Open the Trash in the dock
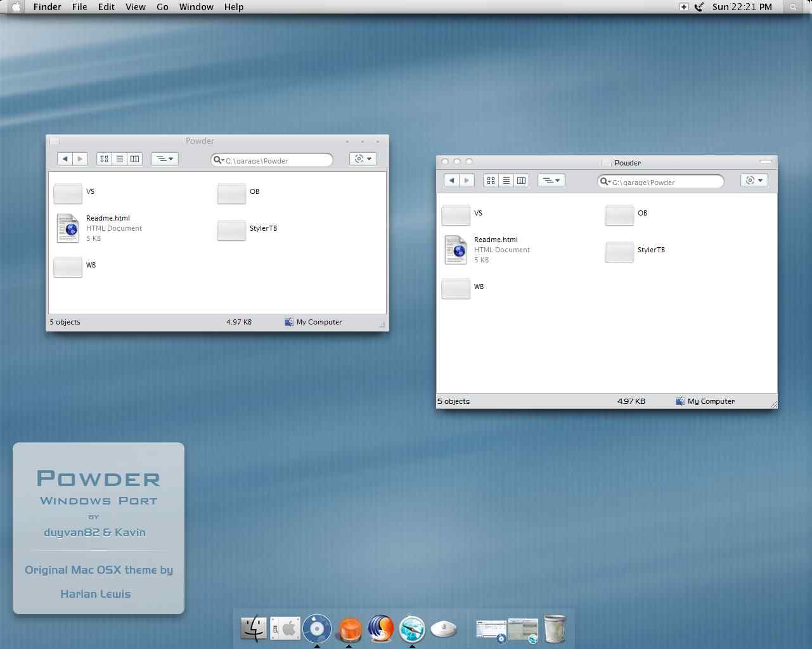 [555, 629]
